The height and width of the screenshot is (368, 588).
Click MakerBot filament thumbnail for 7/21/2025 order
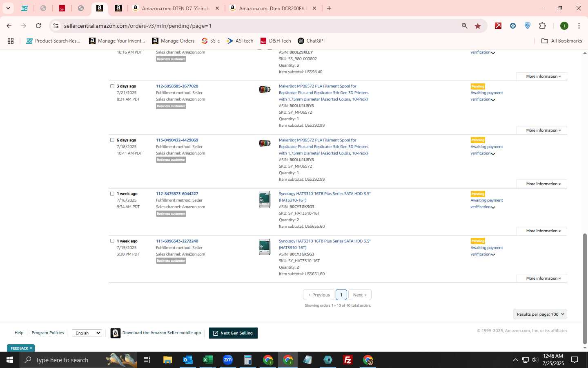point(265,90)
